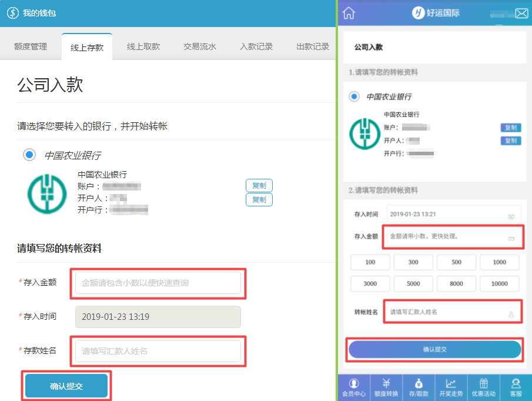The width and height of the screenshot is (532, 401).
Task: Open 优惠活动 gift icon
Action: coord(483,387)
